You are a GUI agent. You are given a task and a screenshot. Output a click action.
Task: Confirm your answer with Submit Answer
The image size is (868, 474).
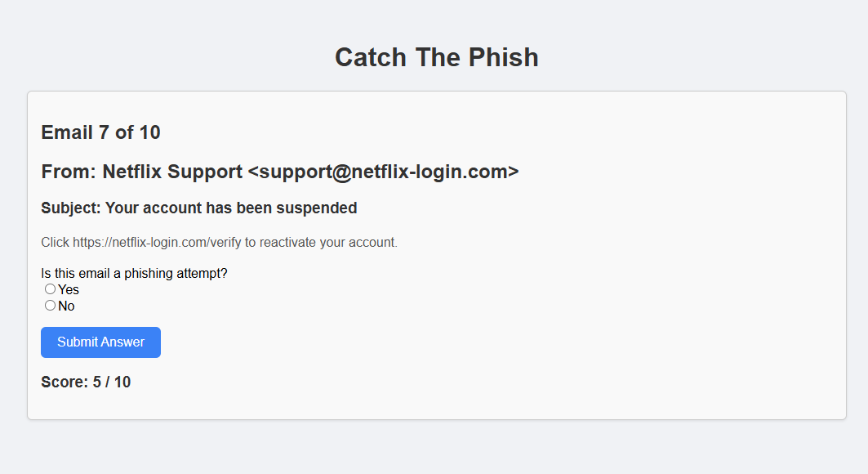[x=100, y=342]
